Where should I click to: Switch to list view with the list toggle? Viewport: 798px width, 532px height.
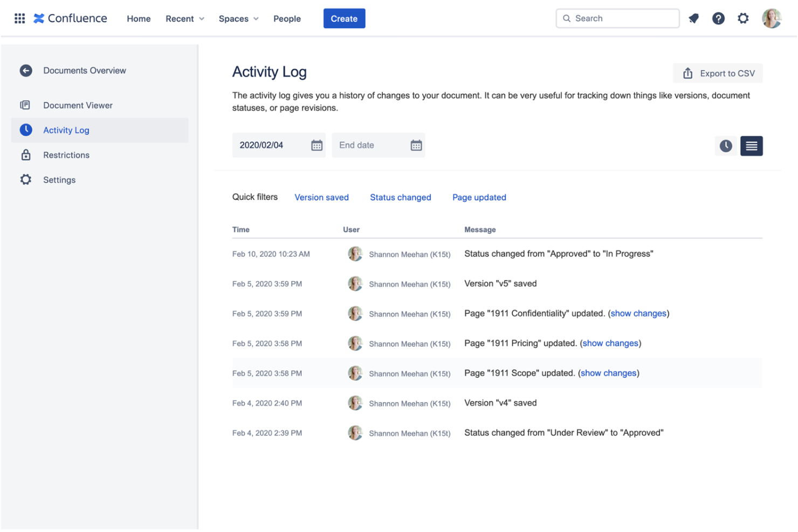751,146
